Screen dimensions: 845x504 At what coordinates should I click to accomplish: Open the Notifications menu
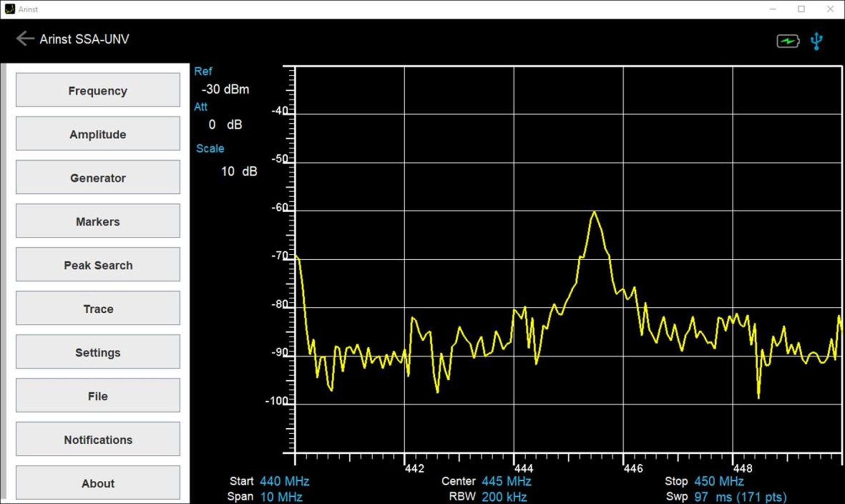point(98,439)
